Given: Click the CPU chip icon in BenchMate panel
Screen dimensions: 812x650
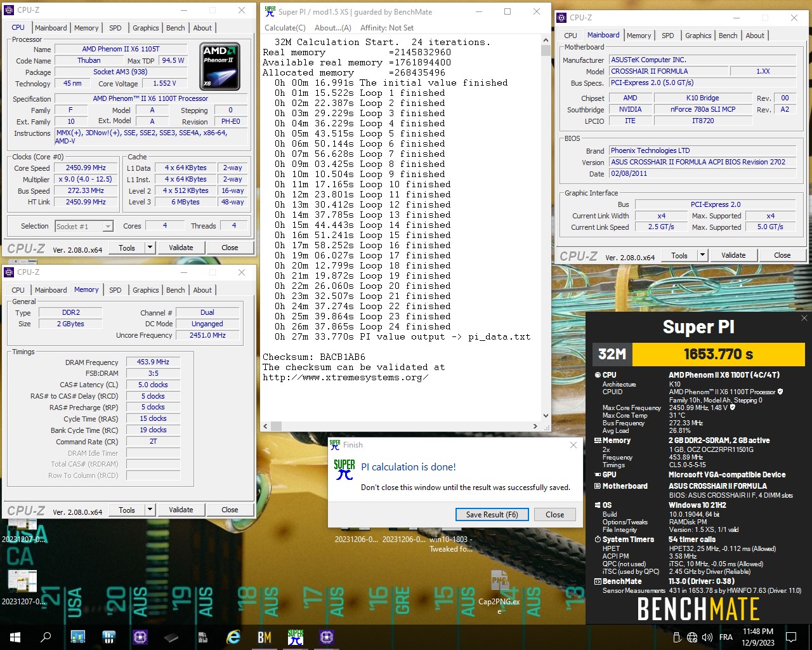Looking at the screenshot, I should (598, 375).
